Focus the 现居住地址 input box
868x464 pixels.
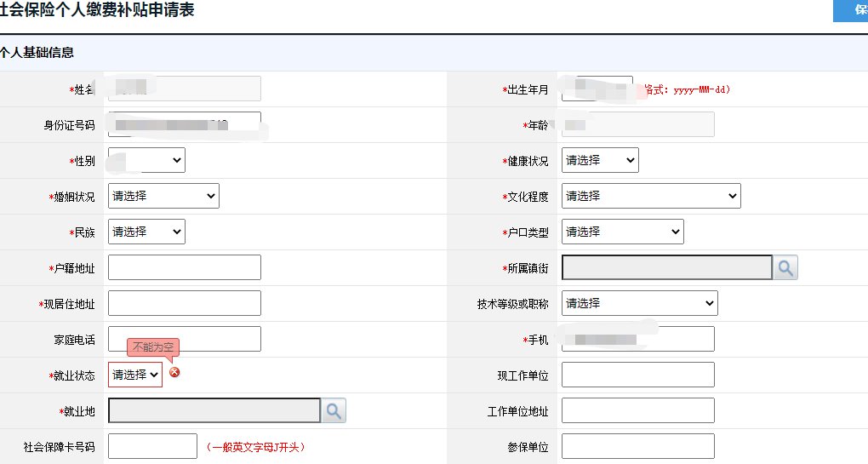click(x=185, y=303)
